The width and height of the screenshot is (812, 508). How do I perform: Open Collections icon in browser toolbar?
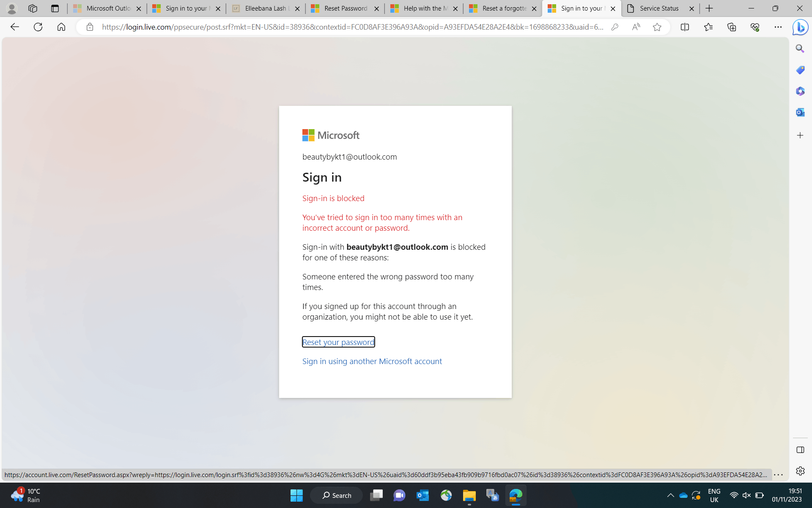(732, 27)
